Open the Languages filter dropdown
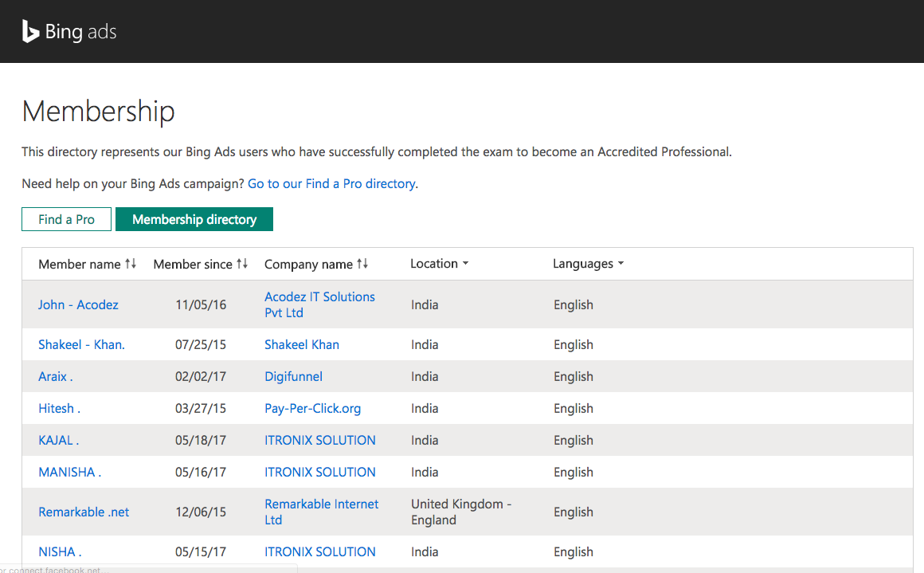Viewport: 924px width, 573px height. [588, 264]
